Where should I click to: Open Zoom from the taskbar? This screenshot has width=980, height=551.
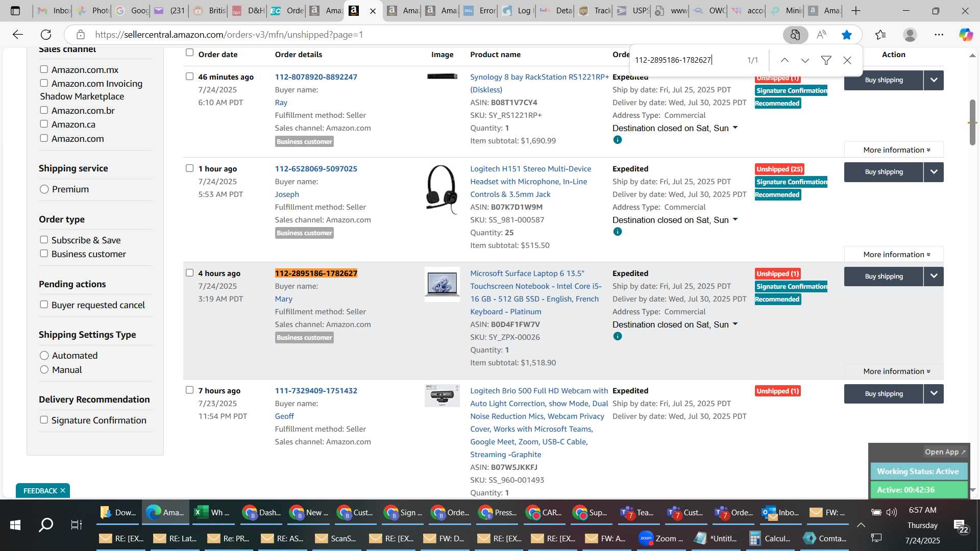(x=661, y=539)
